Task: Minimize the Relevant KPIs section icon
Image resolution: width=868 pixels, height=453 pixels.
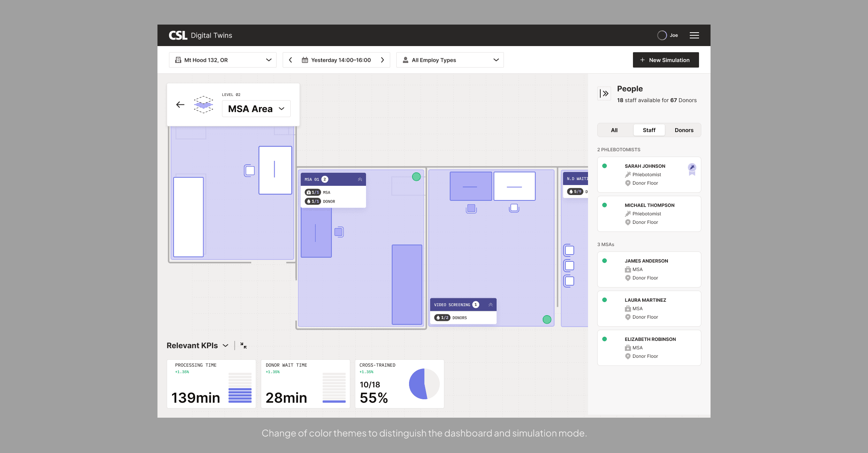Action: click(x=244, y=346)
